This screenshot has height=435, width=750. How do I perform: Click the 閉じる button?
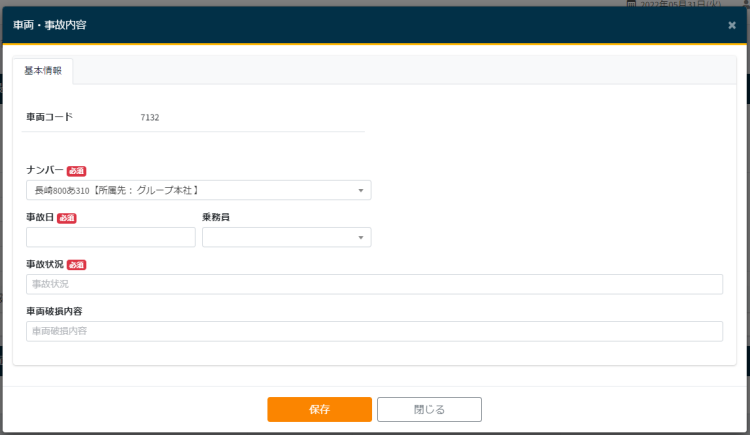click(x=429, y=409)
